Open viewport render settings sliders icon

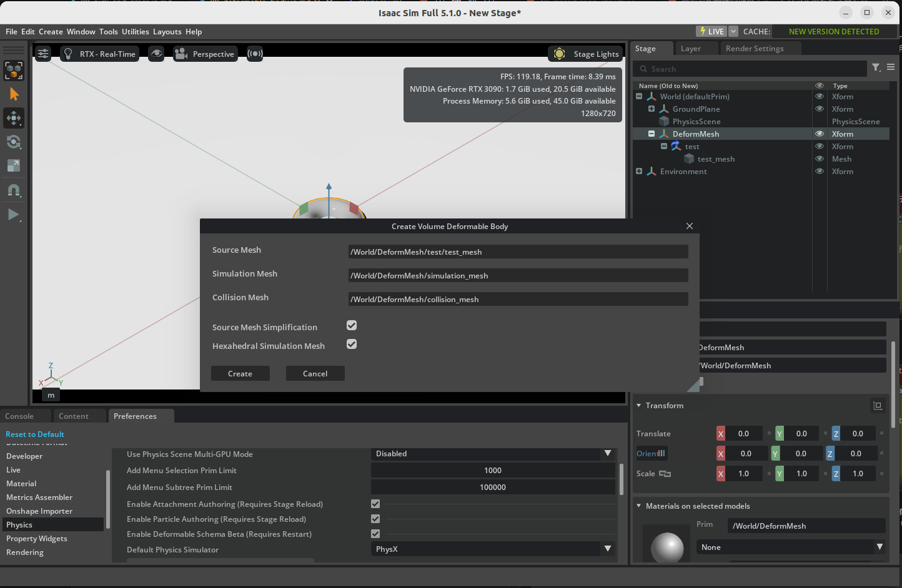click(x=42, y=54)
